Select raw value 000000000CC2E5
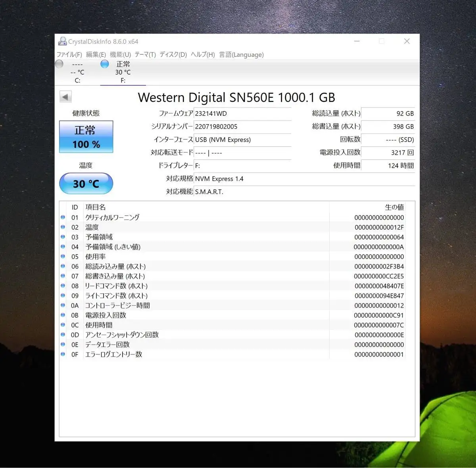Viewport: 476px width, 468px height. 379,276
